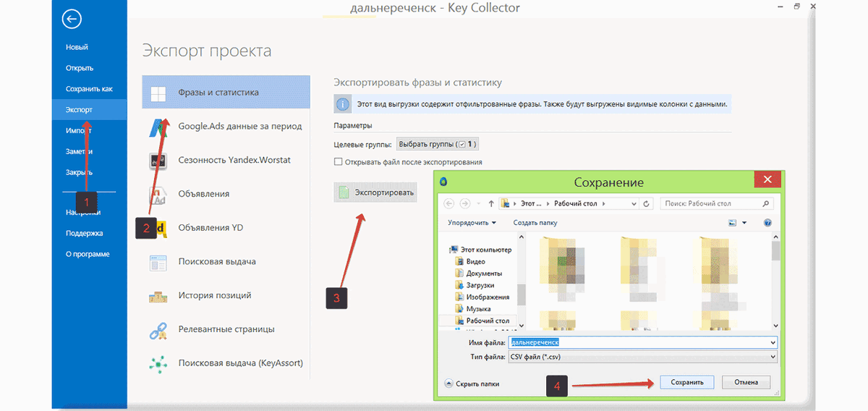Collapse folders with Скрыть папки
The height and width of the screenshot is (411, 868).
tap(472, 384)
